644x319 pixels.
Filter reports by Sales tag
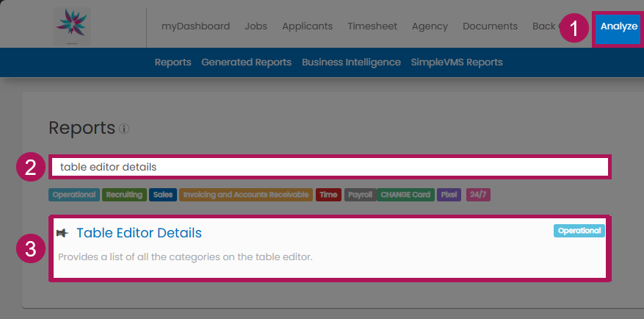click(162, 195)
